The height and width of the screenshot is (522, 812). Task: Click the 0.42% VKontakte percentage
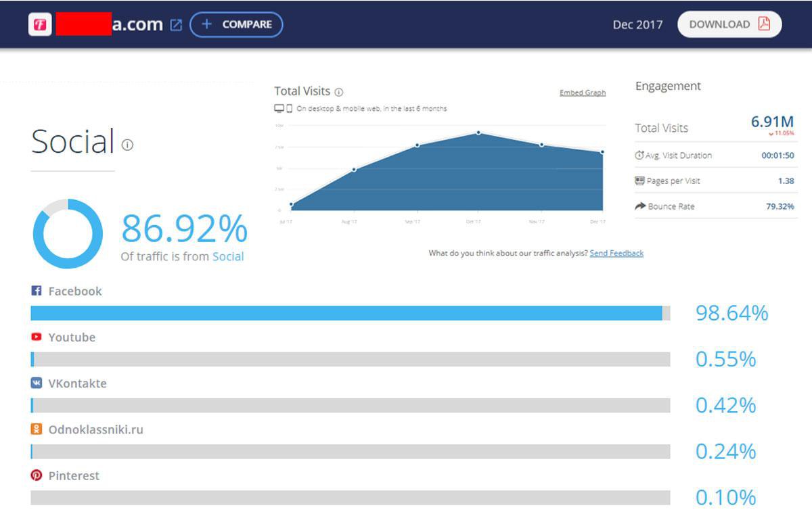tap(726, 405)
